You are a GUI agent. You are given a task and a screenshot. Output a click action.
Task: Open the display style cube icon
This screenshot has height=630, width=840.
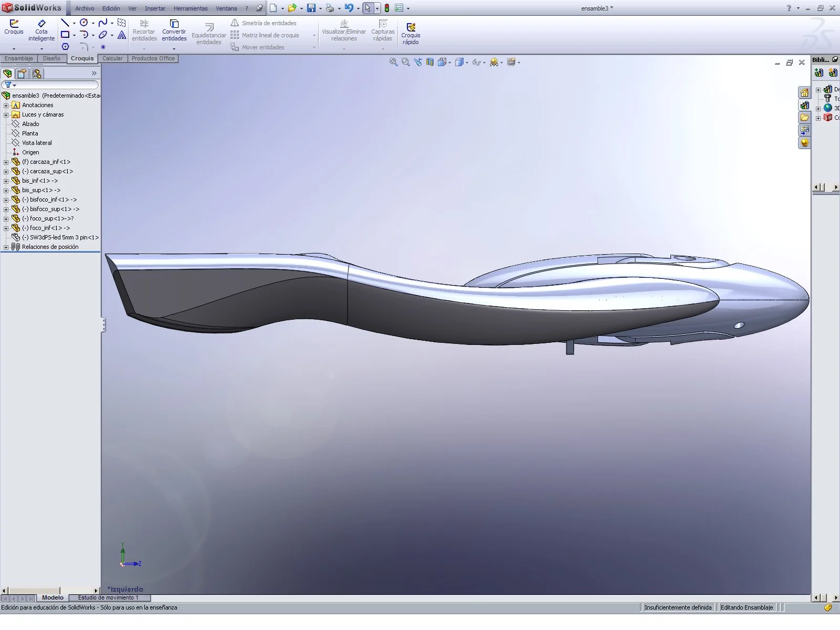click(x=459, y=62)
